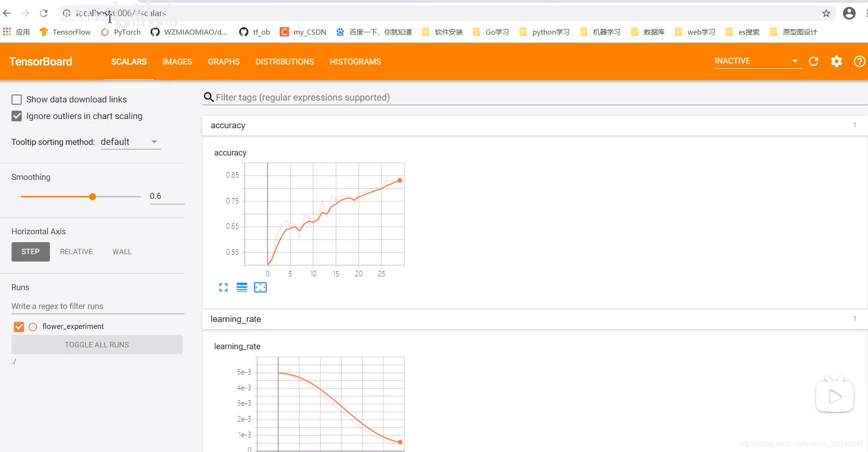Open the tf_ob GitHub bookmark
This screenshot has width=868, height=452.
click(255, 32)
